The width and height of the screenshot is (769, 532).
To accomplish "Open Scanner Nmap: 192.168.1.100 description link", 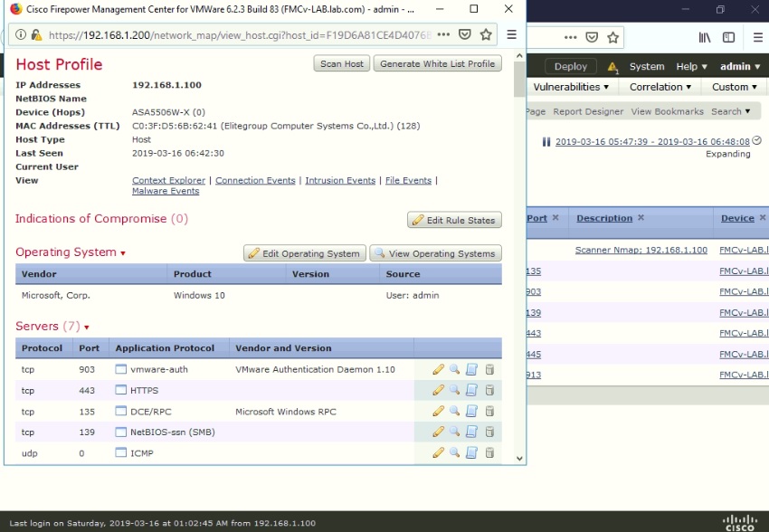I will point(641,250).
